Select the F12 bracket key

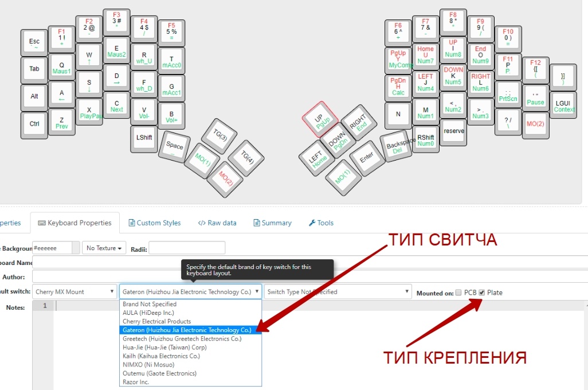click(535, 70)
